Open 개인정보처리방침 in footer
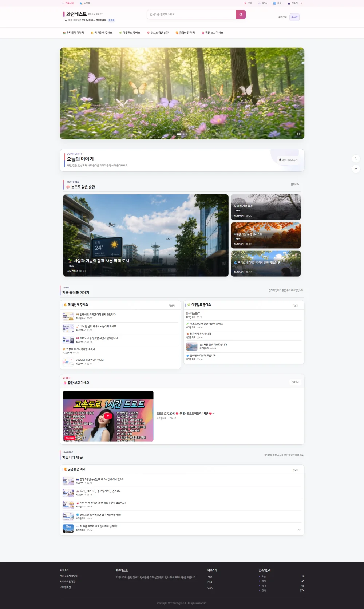The height and width of the screenshot is (609, 364). [68, 576]
